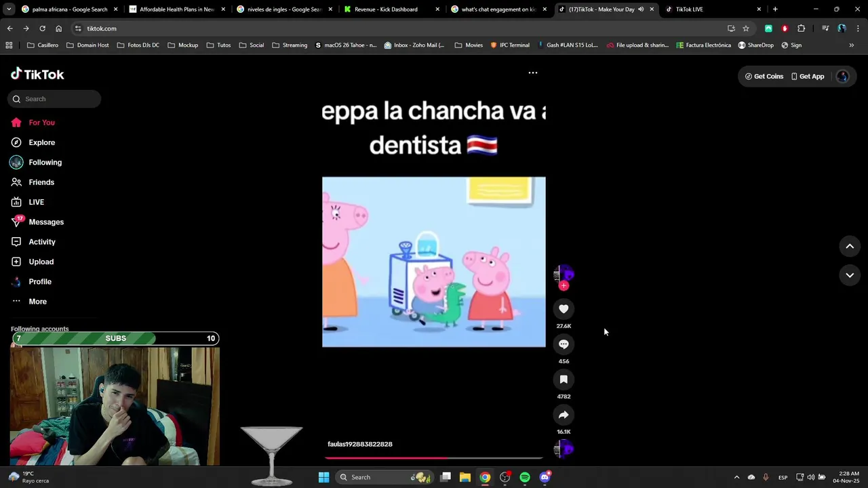
Task: Open Discord from the taskbar
Action: (x=545, y=477)
